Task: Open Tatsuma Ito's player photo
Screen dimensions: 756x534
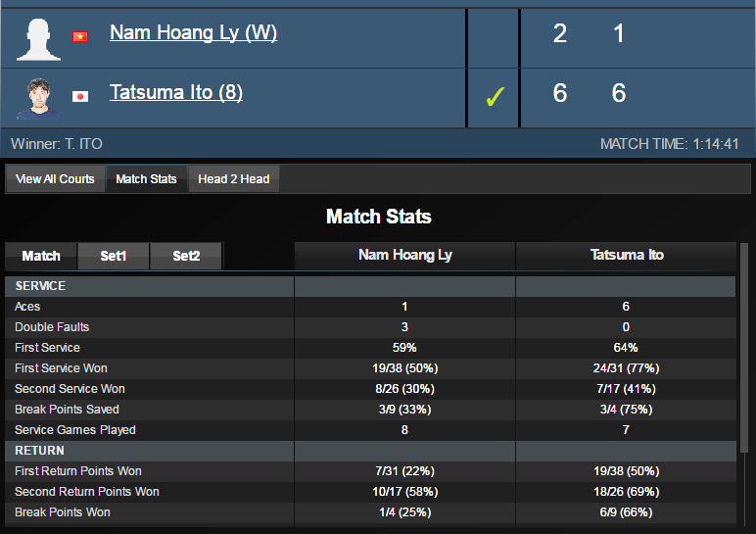Action: (39, 95)
